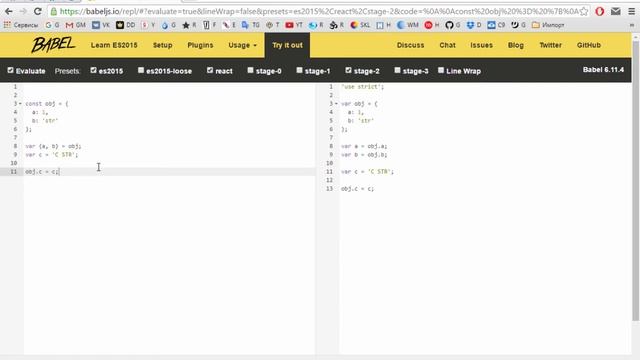Click the 'const obj = {' input line
This screenshot has width=640, height=360.
tap(47, 104)
